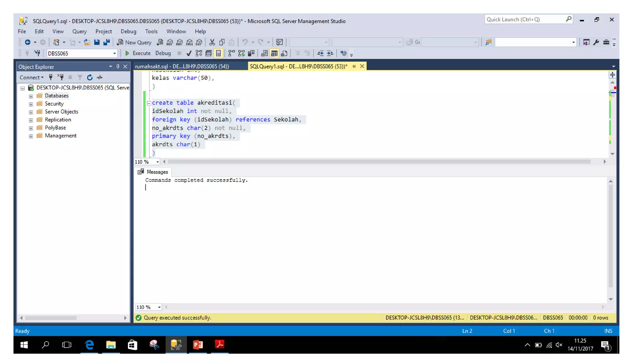Open the Query menu
The height and width of the screenshot is (362, 644).
tap(79, 31)
